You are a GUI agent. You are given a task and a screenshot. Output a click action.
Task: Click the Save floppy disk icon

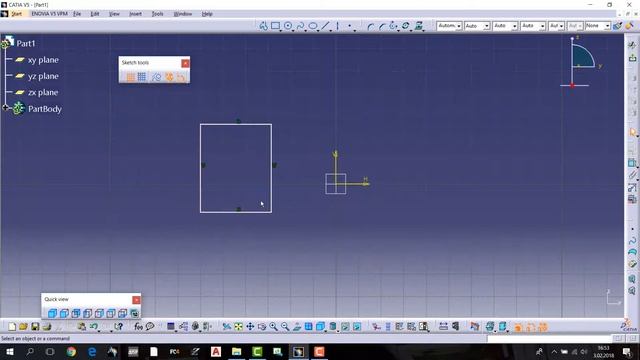[35, 327]
